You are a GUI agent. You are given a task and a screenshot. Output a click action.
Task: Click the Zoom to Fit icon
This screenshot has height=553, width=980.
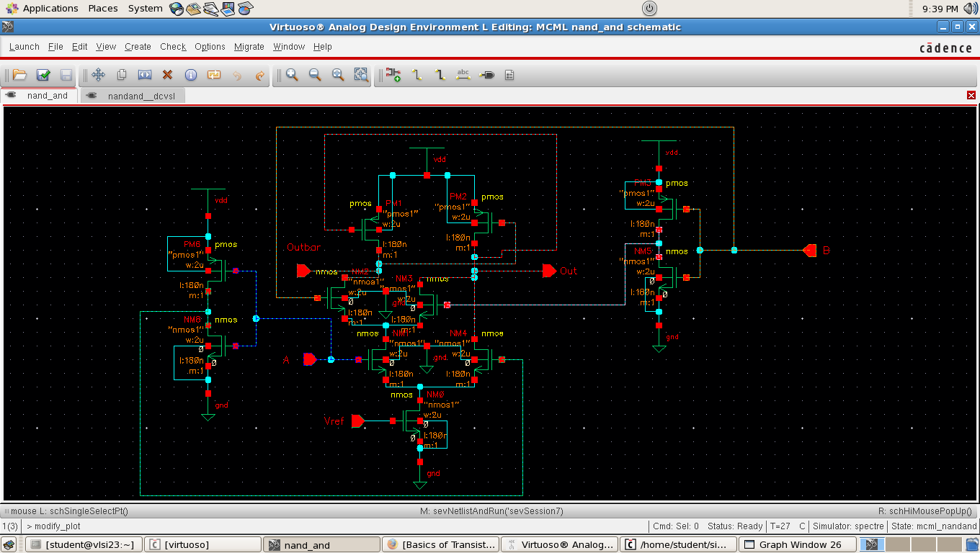point(338,75)
